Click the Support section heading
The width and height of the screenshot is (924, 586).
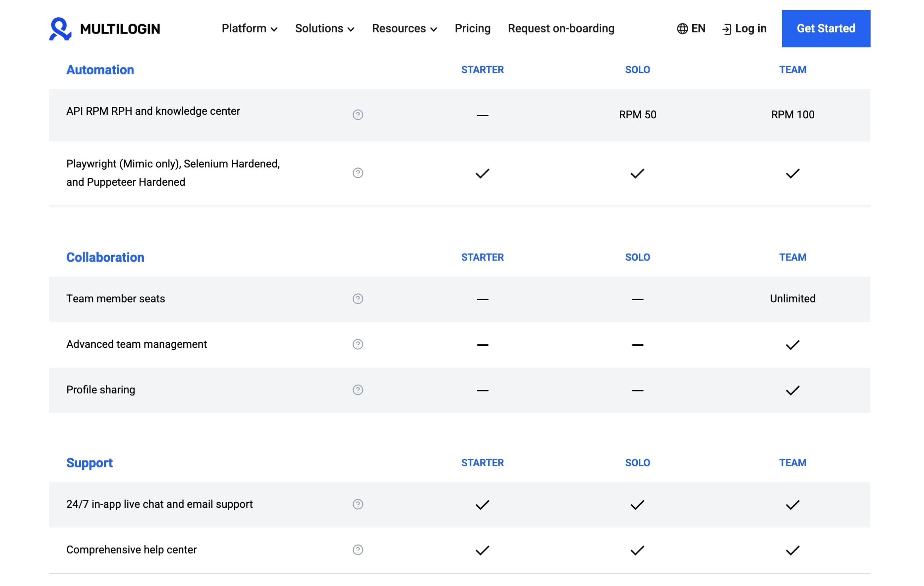tap(90, 463)
